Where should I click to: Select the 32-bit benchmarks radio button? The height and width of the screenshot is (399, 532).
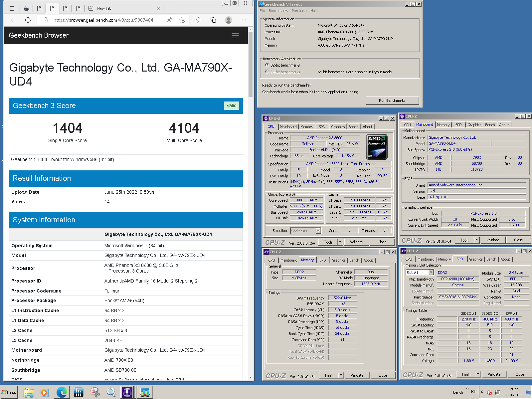pyautogui.click(x=267, y=65)
